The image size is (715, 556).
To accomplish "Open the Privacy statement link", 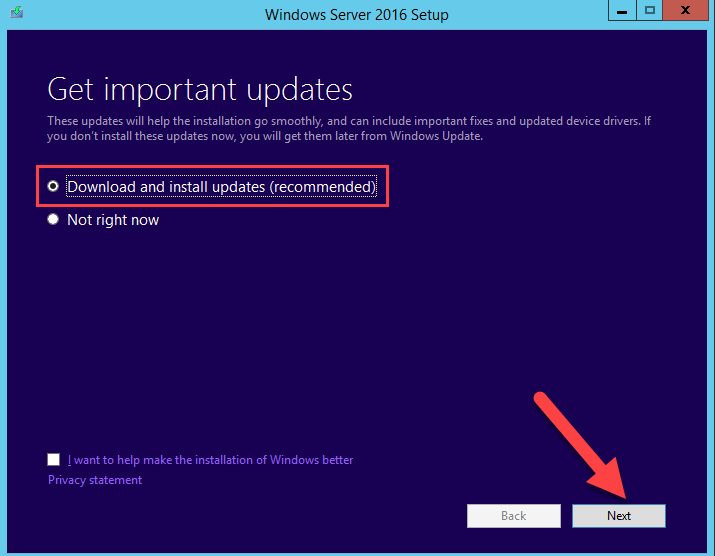I will (x=95, y=480).
